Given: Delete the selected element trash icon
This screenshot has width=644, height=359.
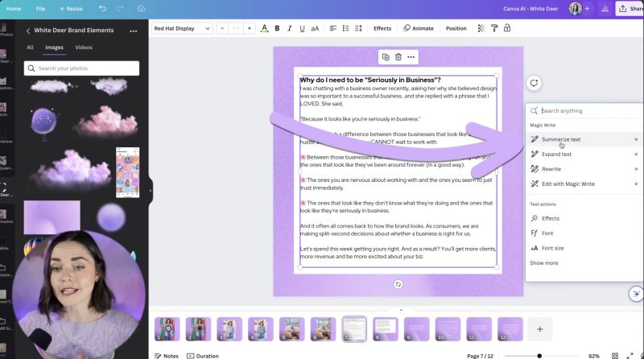Looking at the screenshot, I should coord(398,57).
